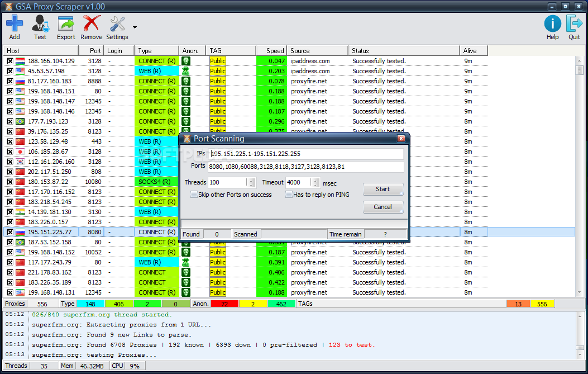The image size is (588, 374).
Task: Adjust the Threads spinner arrows
Action: [x=252, y=182]
